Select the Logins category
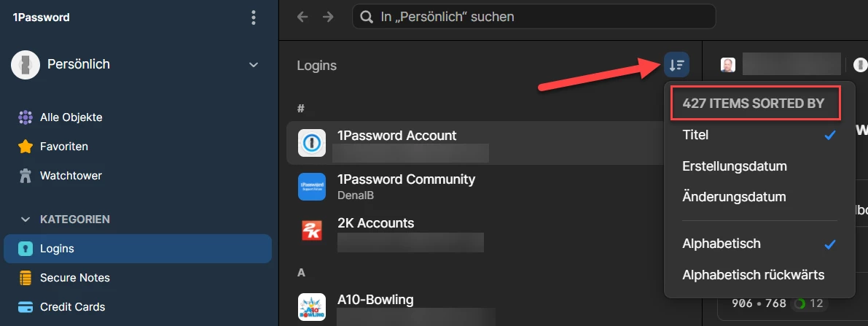The width and height of the screenshot is (868, 326). click(x=137, y=249)
